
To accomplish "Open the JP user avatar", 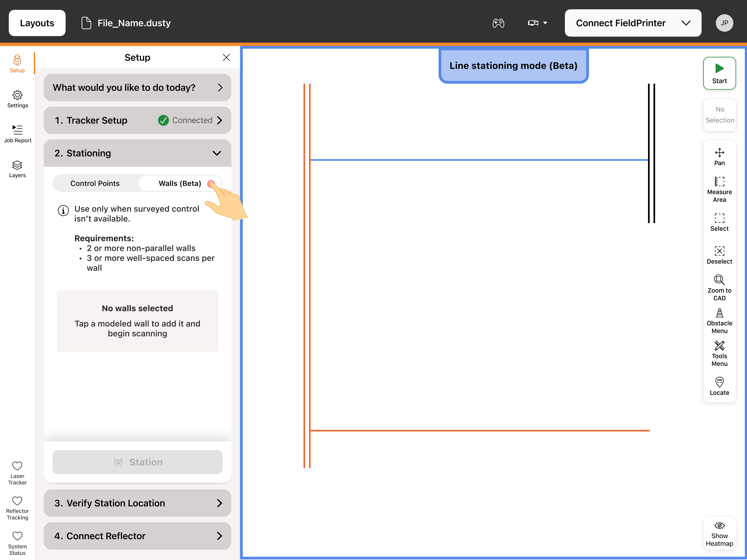I will (724, 23).
